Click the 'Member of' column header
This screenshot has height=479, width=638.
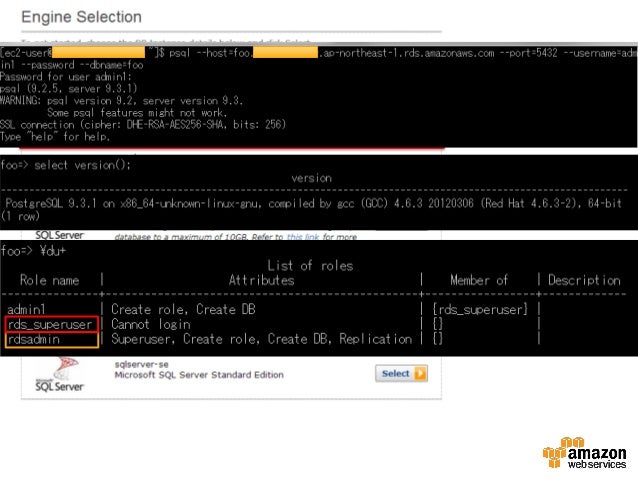[x=479, y=280]
